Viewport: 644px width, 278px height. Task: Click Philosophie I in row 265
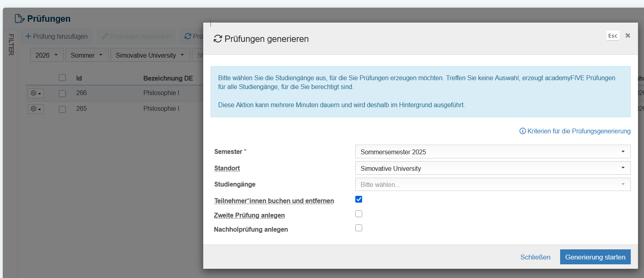tap(161, 109)
